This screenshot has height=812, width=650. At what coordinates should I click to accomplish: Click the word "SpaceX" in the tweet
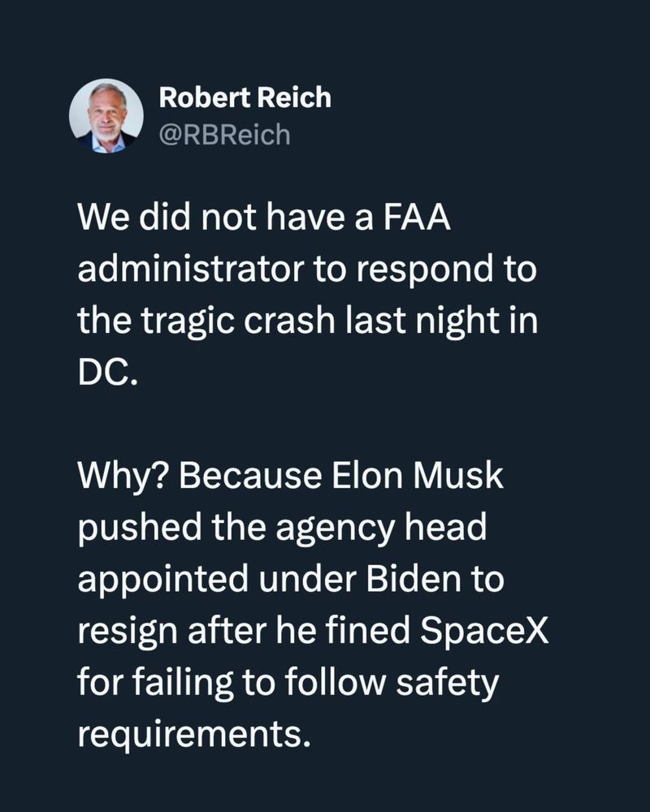pyautogui.click(x=484, y=631)
